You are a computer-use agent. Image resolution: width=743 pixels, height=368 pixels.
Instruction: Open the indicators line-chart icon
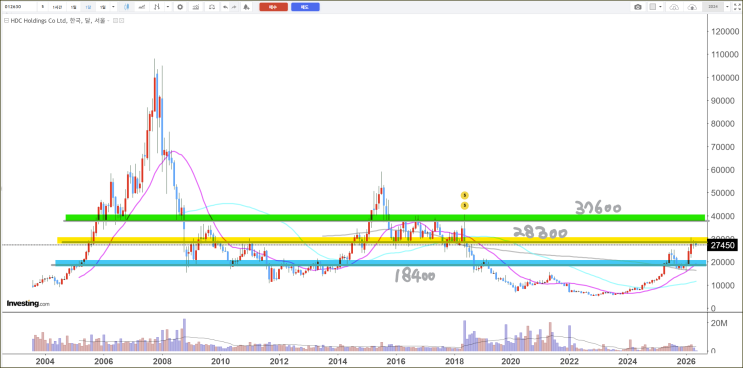pyautogui.click(x=142, y=7)
